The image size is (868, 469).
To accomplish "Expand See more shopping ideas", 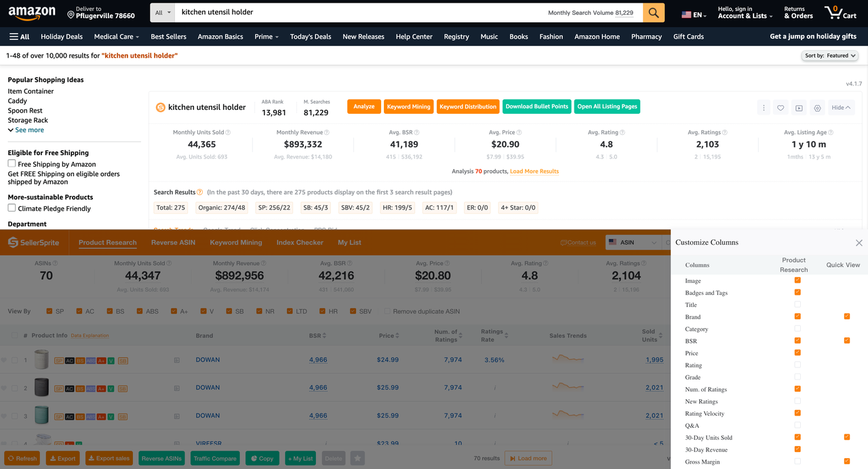I will (26, 130).
